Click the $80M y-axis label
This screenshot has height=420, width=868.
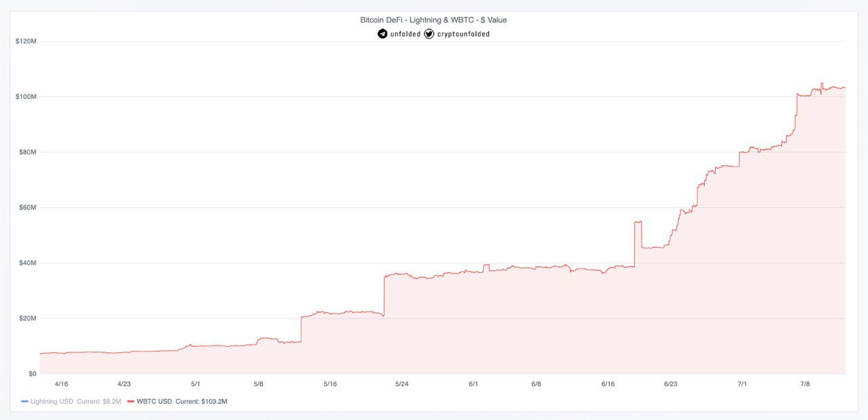pos(27,152)
